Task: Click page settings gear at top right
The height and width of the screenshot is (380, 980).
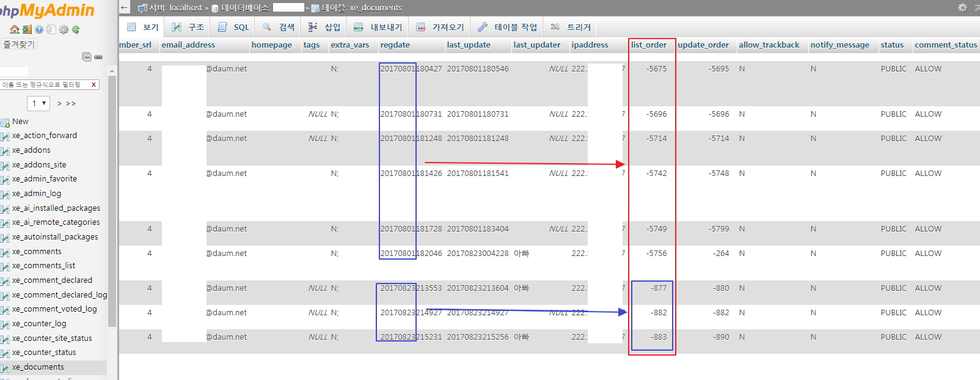Action: coord(962,7)
